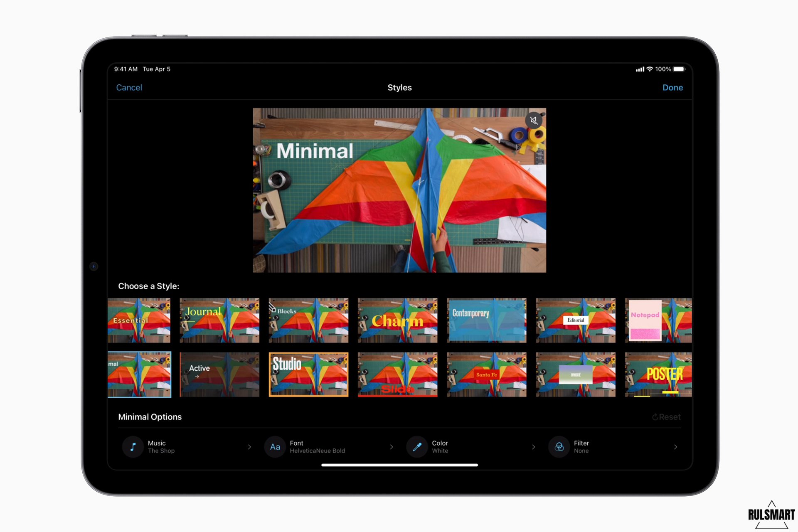Choose the Studio style thumbnail
The width and height of the screenshot is (798, 532).
pyautogui.click(x=308, y=374)
